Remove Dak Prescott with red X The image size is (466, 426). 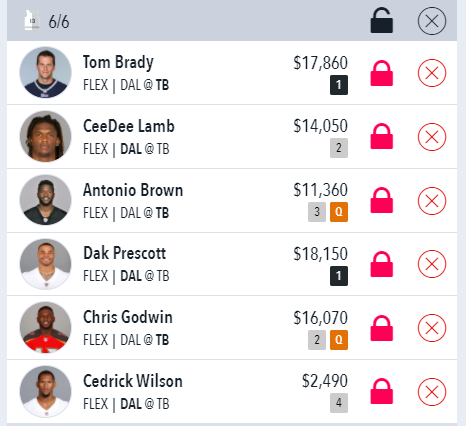point(432,264)
